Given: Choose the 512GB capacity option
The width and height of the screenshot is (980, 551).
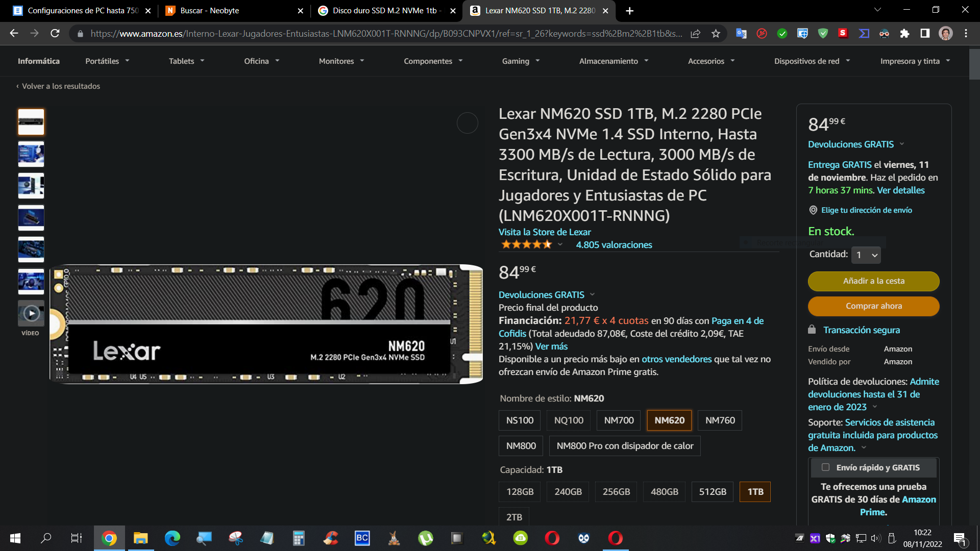Looking at the screenshot, I should pyautogui.click(x=713, y=492).
